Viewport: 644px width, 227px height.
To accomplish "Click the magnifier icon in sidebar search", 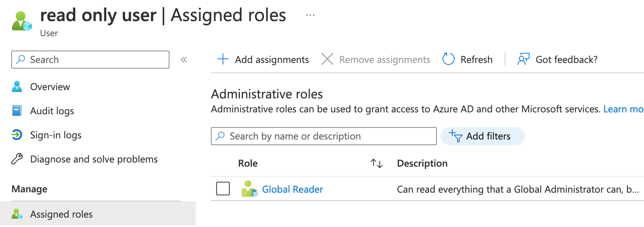I will [21, 60].
